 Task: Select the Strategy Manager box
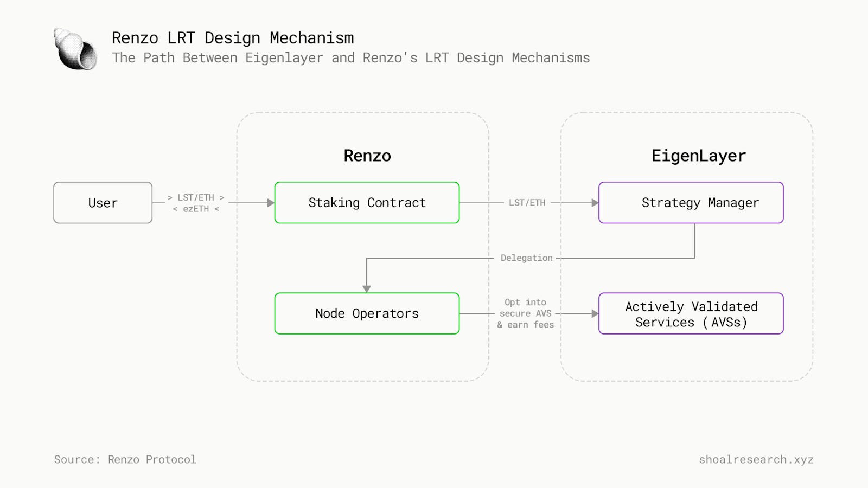(691, 203)
